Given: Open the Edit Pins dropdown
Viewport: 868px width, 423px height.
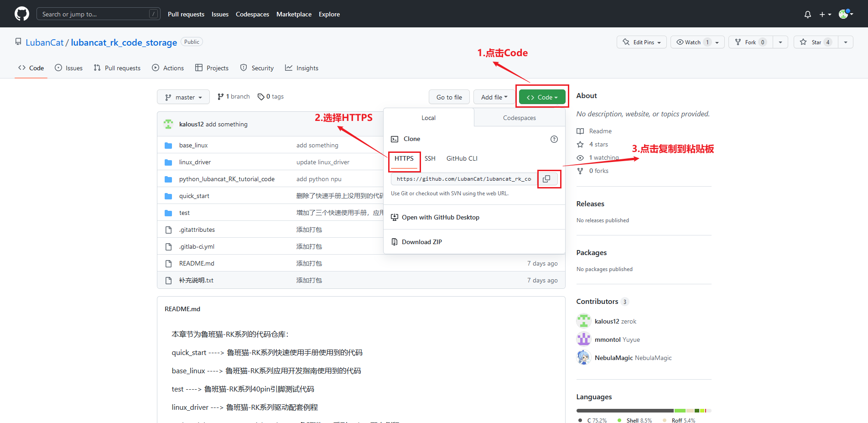Looking at the screenshot, I should tap(642, 42).
